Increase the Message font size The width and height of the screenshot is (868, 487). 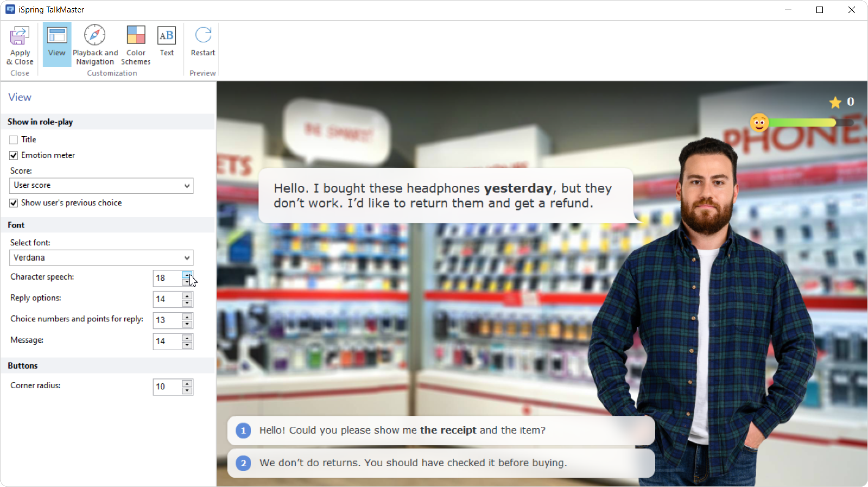187,337
